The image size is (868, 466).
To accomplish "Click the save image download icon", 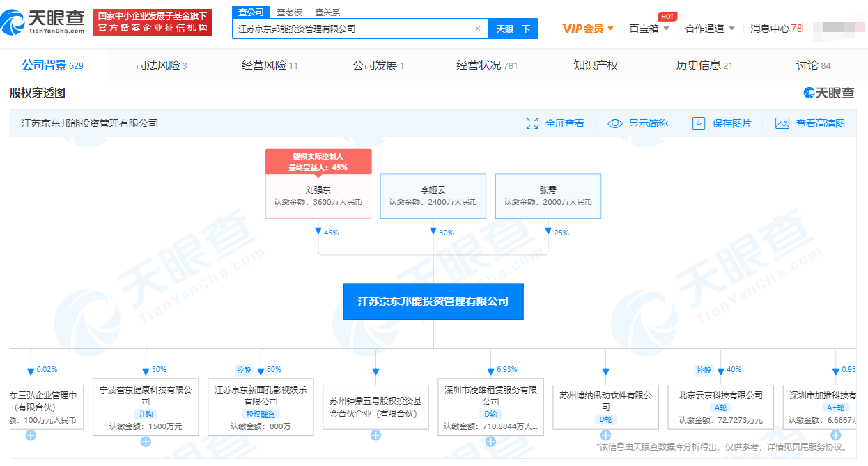I will click(x=699, y=123).
